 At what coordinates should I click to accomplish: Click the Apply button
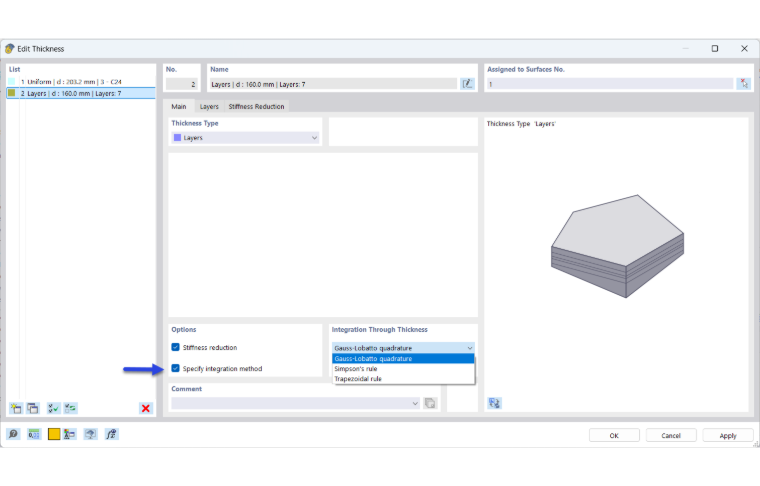point(728,435)
